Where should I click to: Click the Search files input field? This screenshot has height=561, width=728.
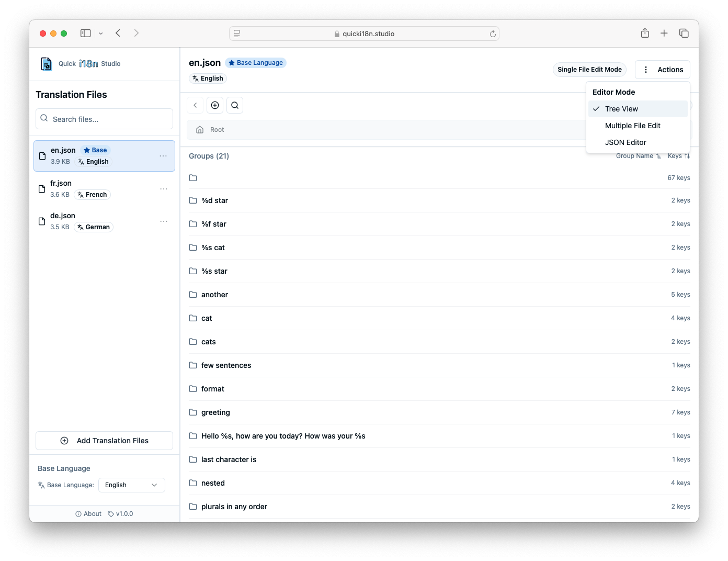coord(104,119)
